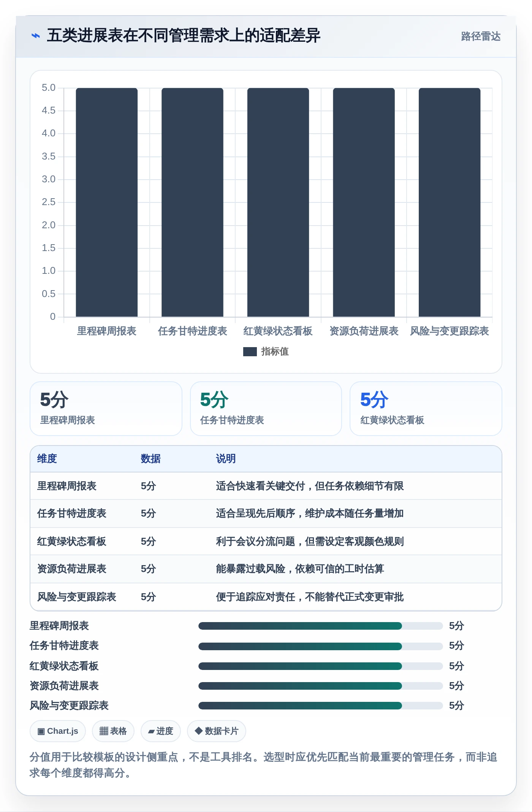
Task: Click the 里程碑周报表 bar in the chart
Action: coord(107,202)
